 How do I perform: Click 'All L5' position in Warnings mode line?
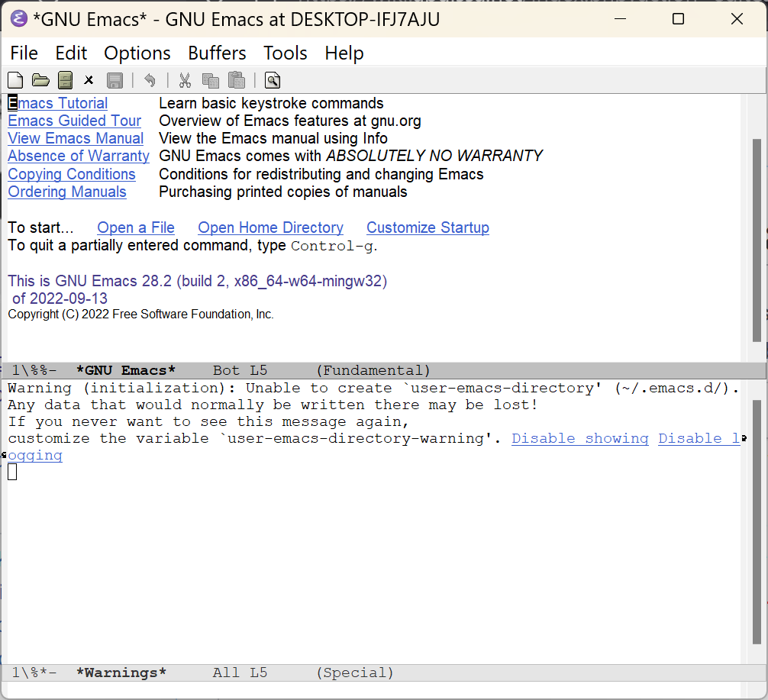[240, 673]
